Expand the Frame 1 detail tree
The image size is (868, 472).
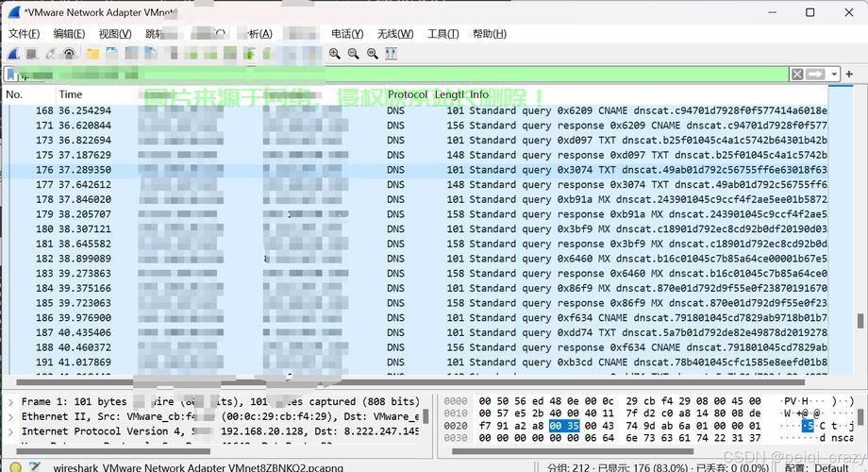[x=10, y=401]
